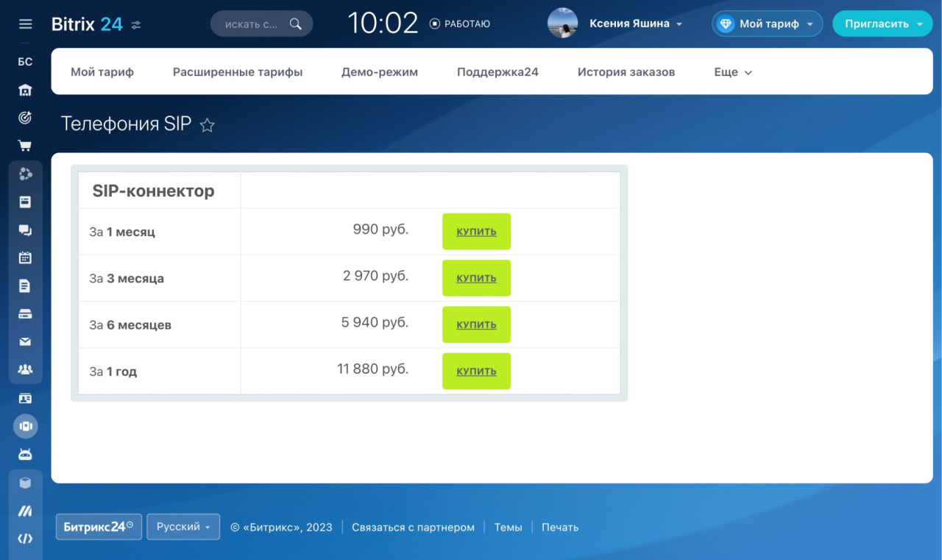Viewport: 942px width, 560px height.
Task: Open the highlighted telephony sidebar icon
Action: click(x=25, y=426)
